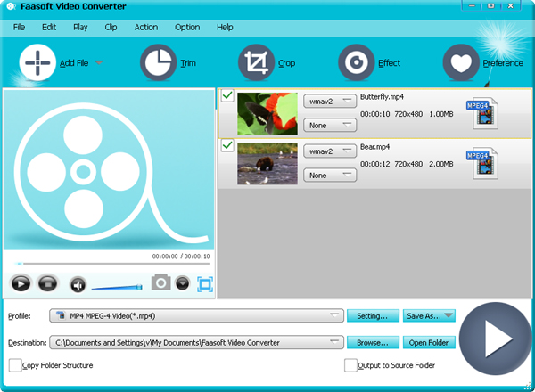Click the Browse... button

click(373, 343)
